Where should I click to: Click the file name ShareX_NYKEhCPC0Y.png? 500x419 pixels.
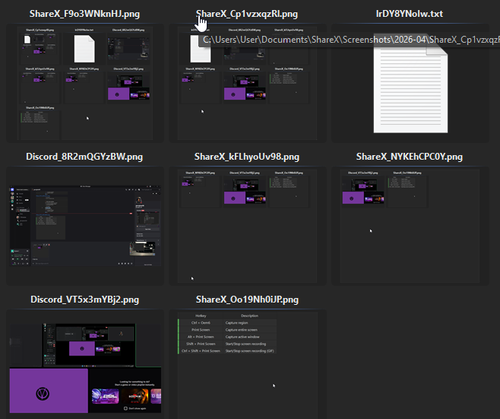(410, 157)
